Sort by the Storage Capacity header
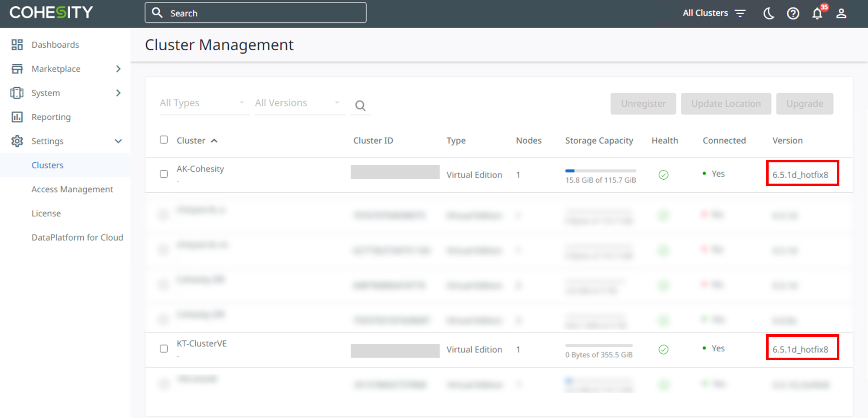868x418 pixels. click(x=599, y=141)
